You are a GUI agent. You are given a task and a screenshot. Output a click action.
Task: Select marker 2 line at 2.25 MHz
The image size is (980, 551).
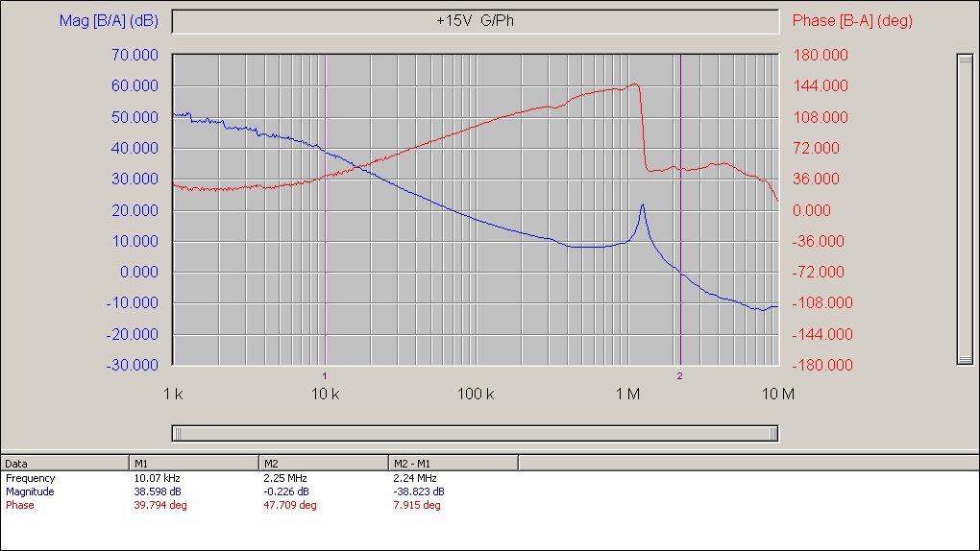point(680,209)
